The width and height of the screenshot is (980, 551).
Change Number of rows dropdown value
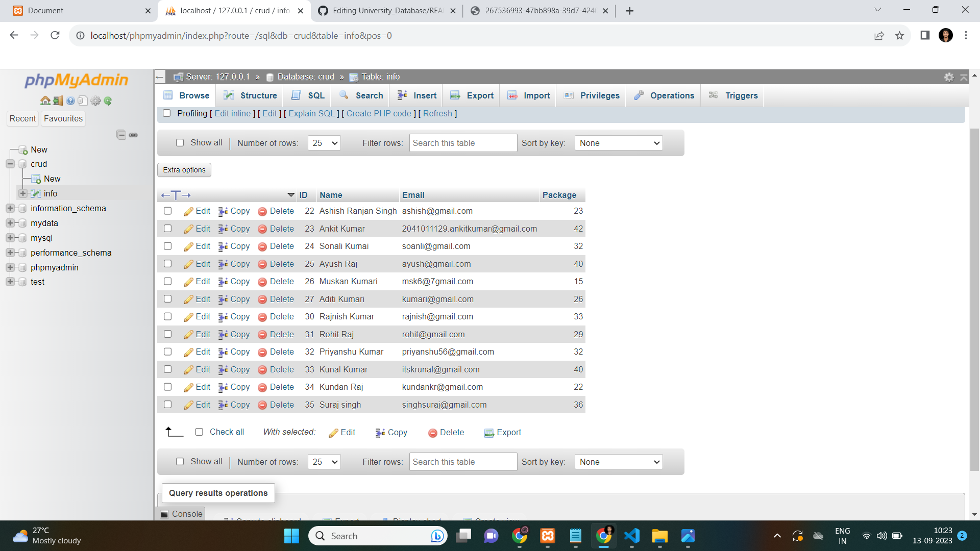(324, 143)
